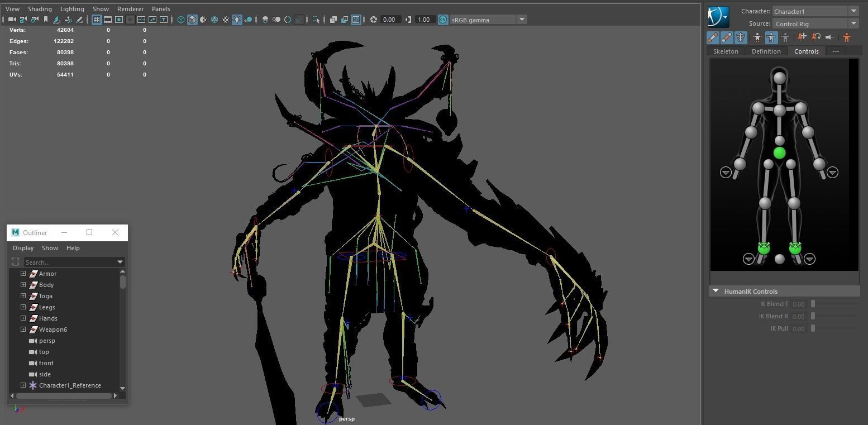Expand the Weapon6 node in Outliner
868x425 pixels.
[23, 330]
